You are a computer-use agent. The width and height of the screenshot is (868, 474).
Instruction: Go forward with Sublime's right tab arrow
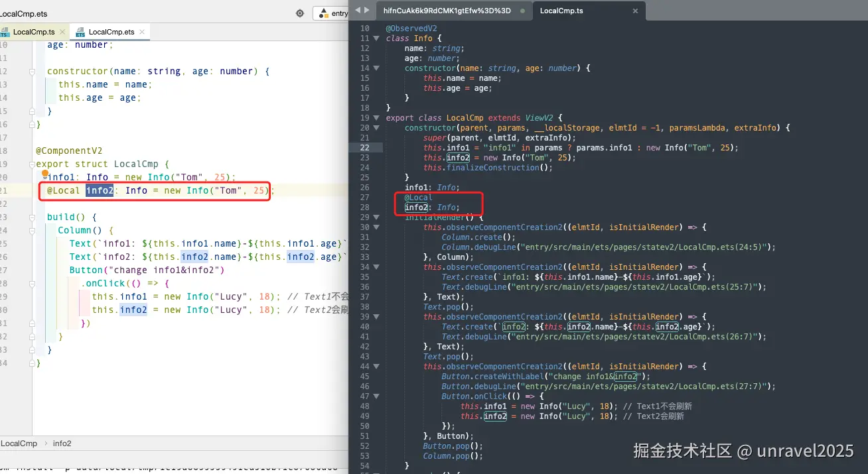pyautogui.click(x=367, y=11)
